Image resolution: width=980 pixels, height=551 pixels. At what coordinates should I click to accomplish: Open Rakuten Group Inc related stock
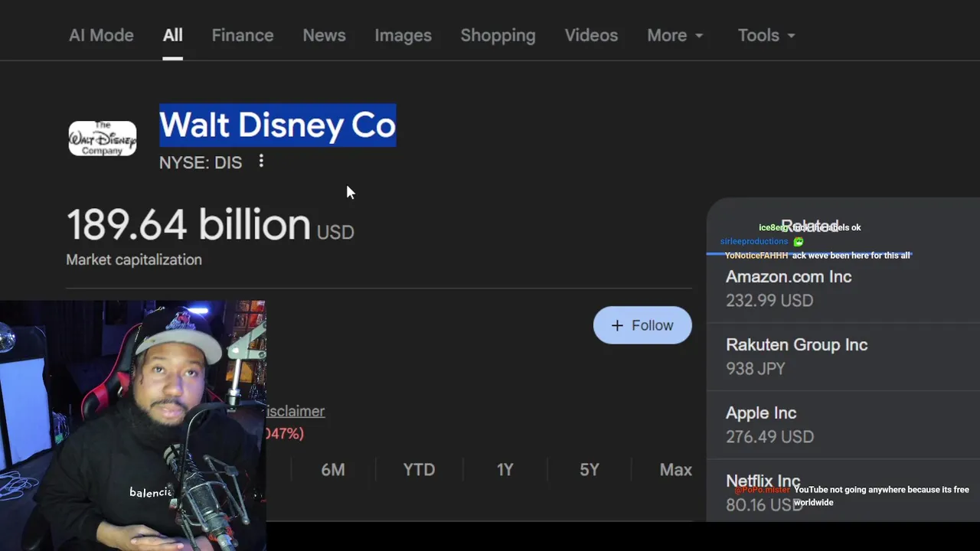(843, 357)
